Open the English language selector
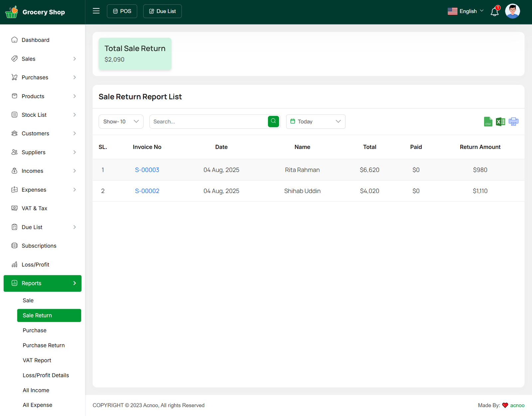 465,11
